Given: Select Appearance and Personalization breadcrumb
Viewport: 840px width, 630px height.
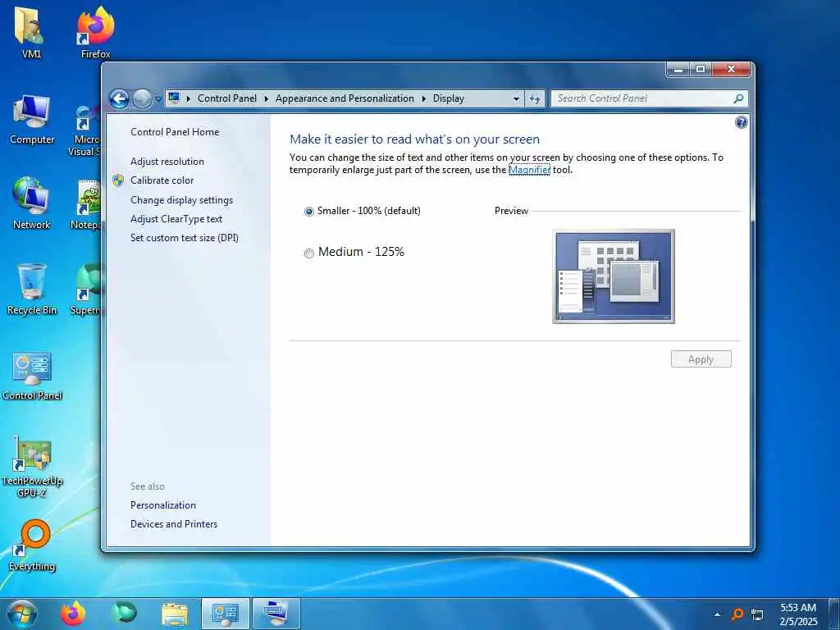Looking at the screenshot, I should point(345,98).
